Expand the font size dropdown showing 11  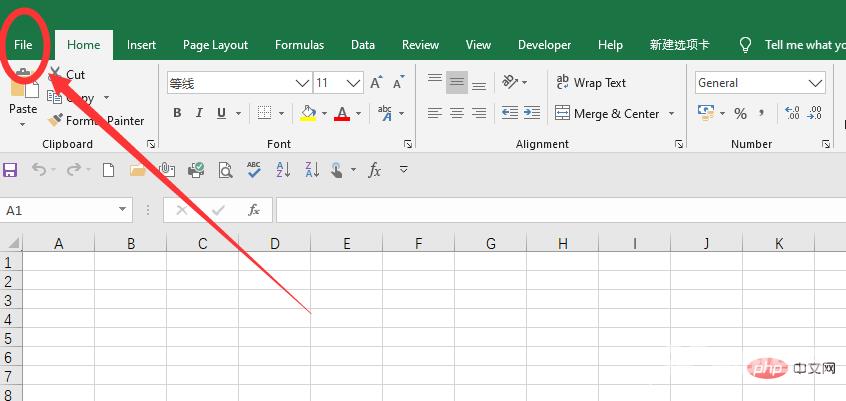[353, 83]
